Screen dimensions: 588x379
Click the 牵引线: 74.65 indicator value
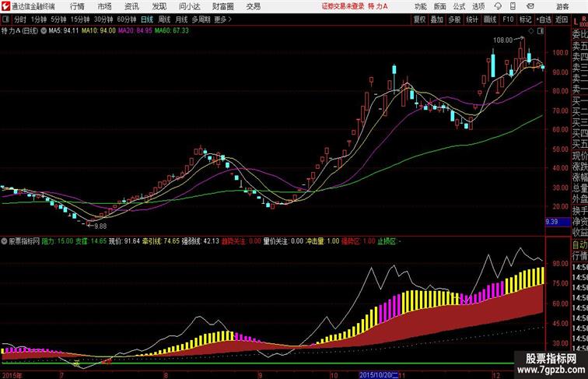coord(161,241)
